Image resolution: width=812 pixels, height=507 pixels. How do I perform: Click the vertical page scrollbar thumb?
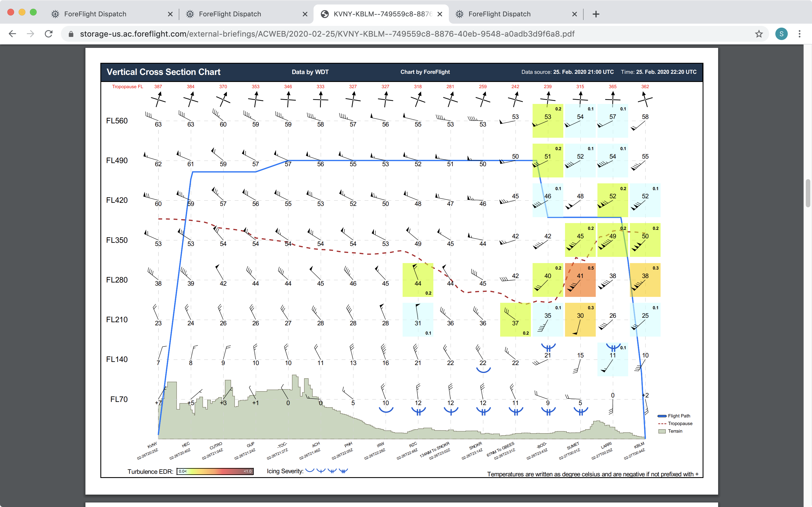tap(808, 194)
